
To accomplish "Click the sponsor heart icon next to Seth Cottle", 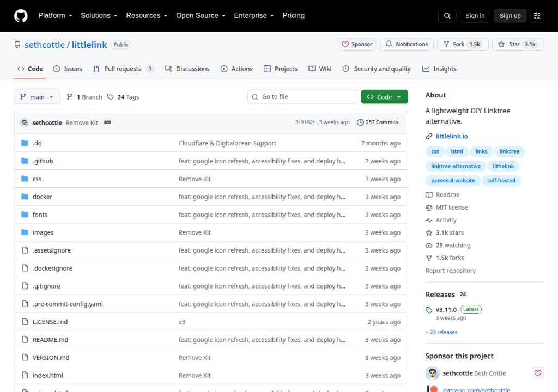I will (538, 373).
